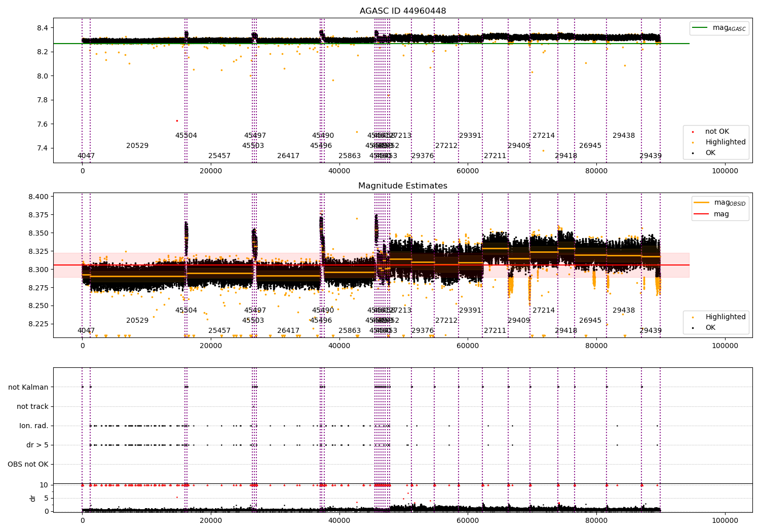Select the green mag AGASC legend entry
Screen dimensions: 760x532
pyautogui.click(x=719, y=28)
